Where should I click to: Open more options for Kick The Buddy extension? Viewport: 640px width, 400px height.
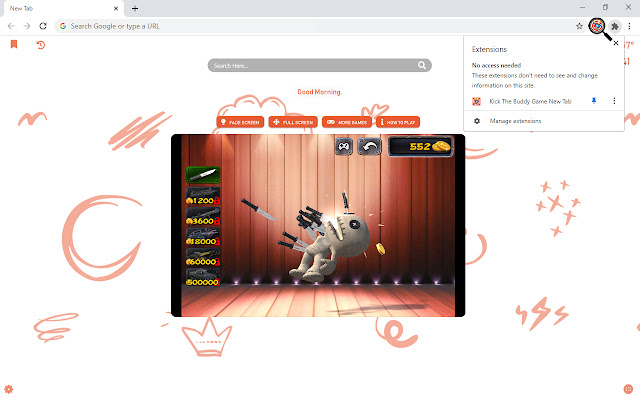pos(614,101)
